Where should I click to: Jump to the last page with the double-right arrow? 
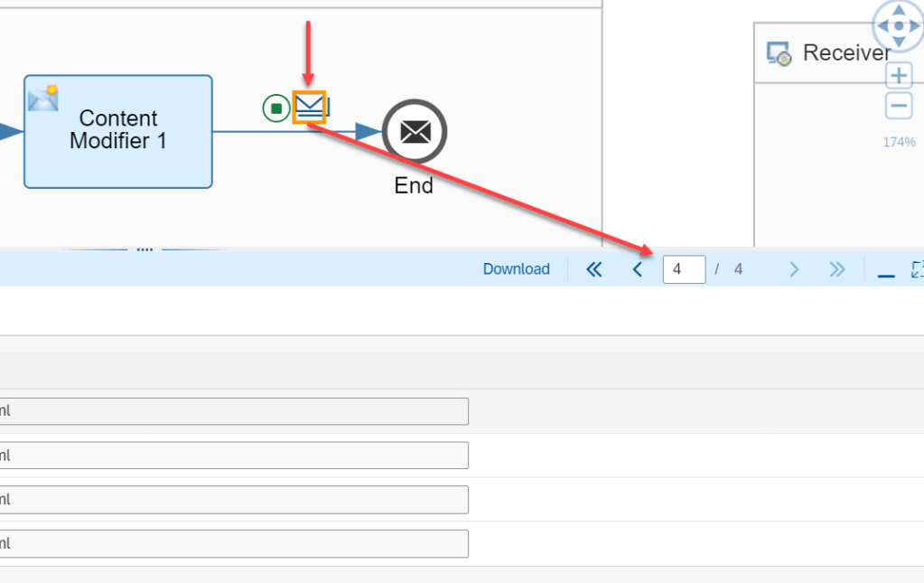[837, 269]
